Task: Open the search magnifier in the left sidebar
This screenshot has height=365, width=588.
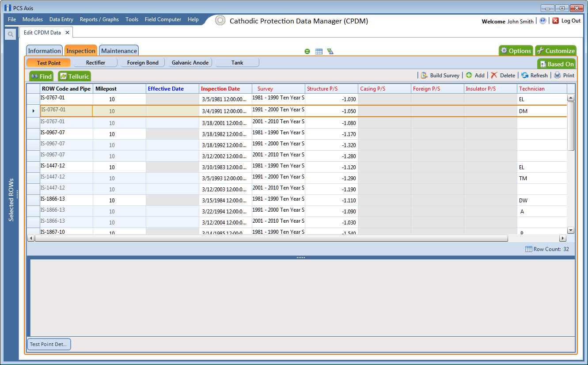Action: click(10, 34)
